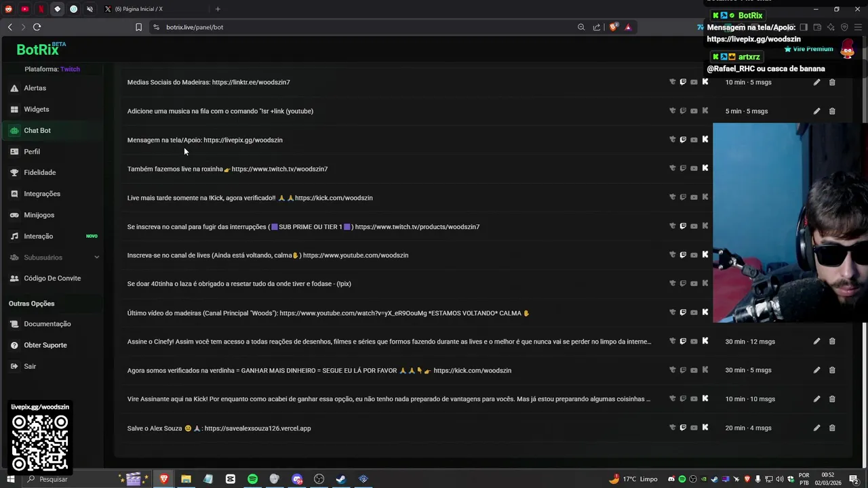Edit the 'Assine o Cinefy' message

(x=816, y=342)
